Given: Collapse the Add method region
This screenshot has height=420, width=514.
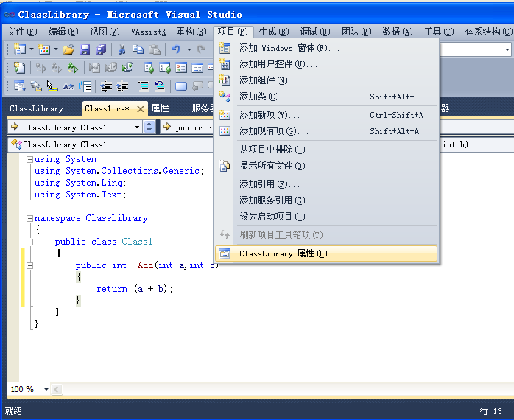Looking at the screenshot, I should (30, 265).
